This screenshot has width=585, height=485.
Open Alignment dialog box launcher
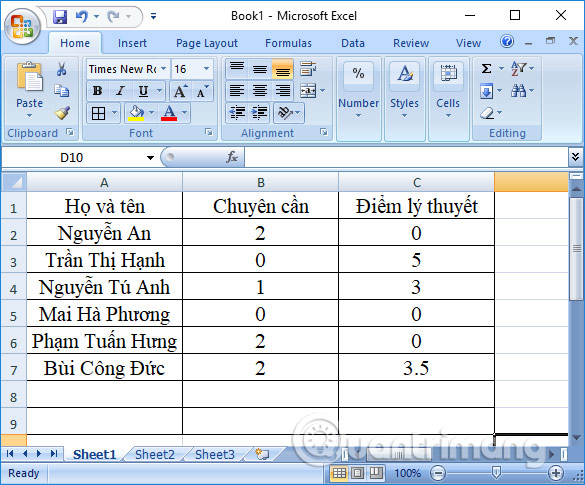323,132
